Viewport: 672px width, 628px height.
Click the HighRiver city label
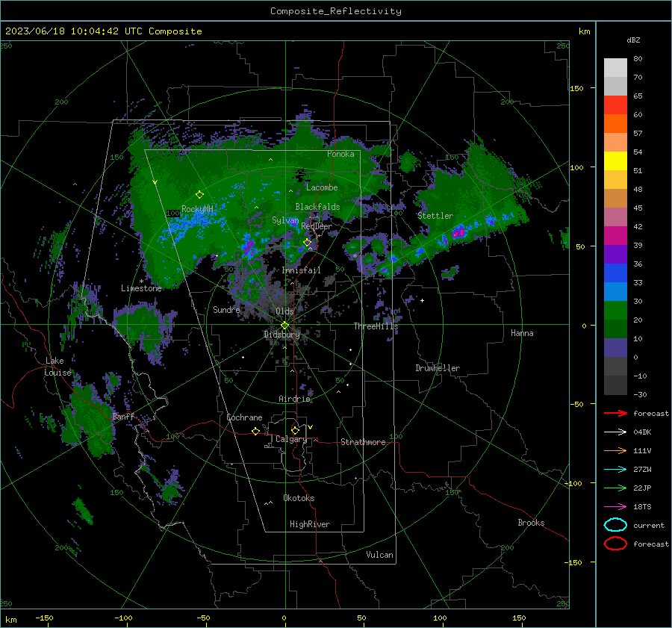coord(310,524)
